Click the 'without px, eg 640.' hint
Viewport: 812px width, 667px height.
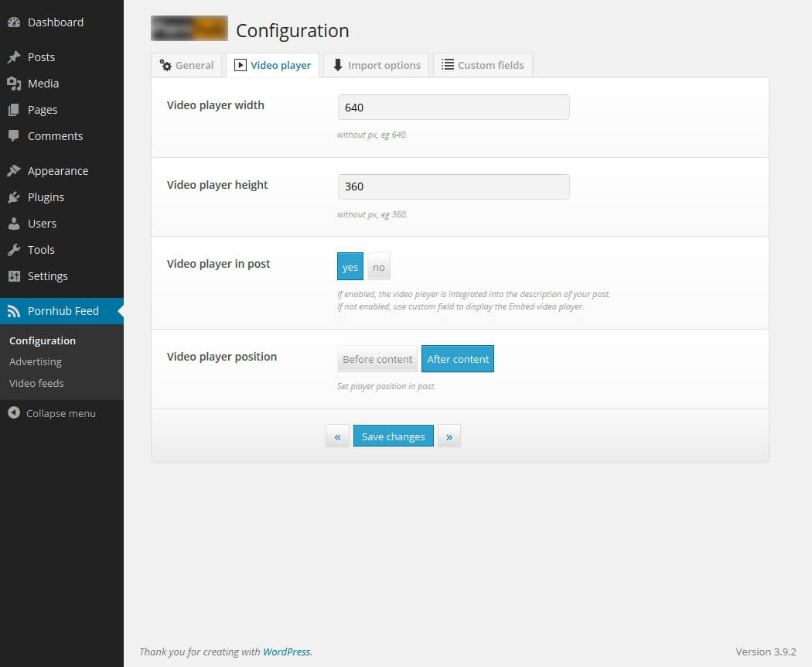click(x=372, y=135)
